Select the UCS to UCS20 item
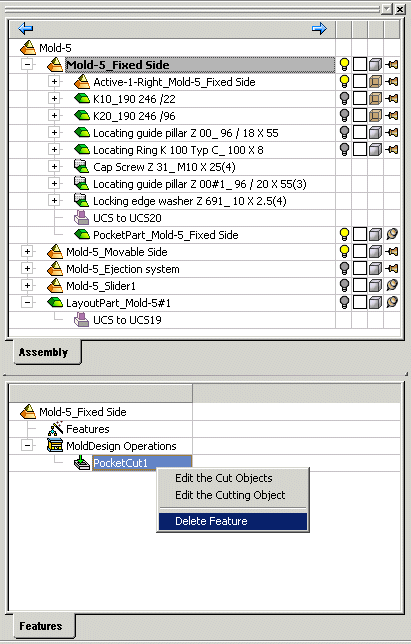This screenshot has width=411, height=644. click(127, 218)
